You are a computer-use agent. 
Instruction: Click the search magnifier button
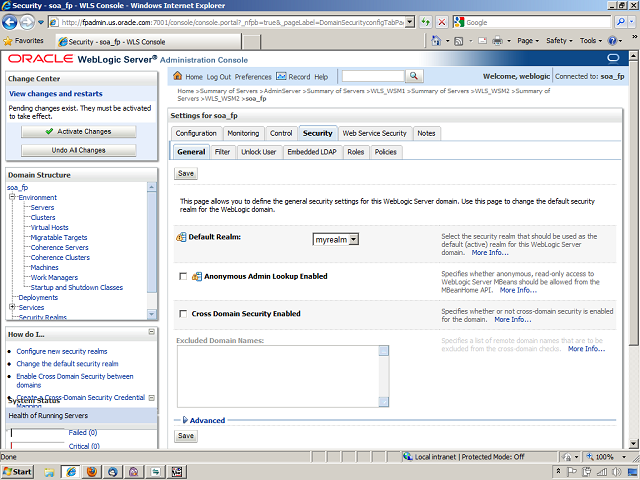pyautogui.click(x=413, y=76)
